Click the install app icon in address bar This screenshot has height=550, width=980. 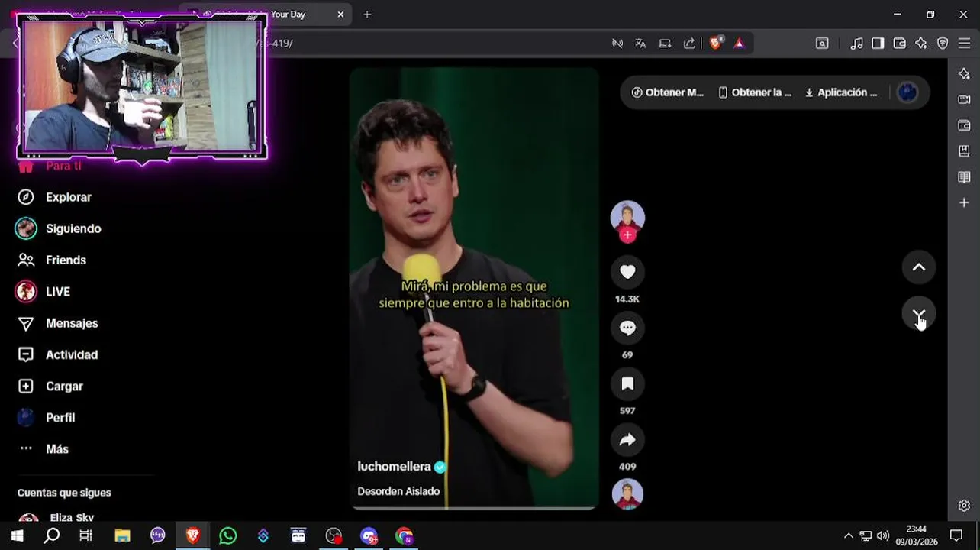click(665, 44)
